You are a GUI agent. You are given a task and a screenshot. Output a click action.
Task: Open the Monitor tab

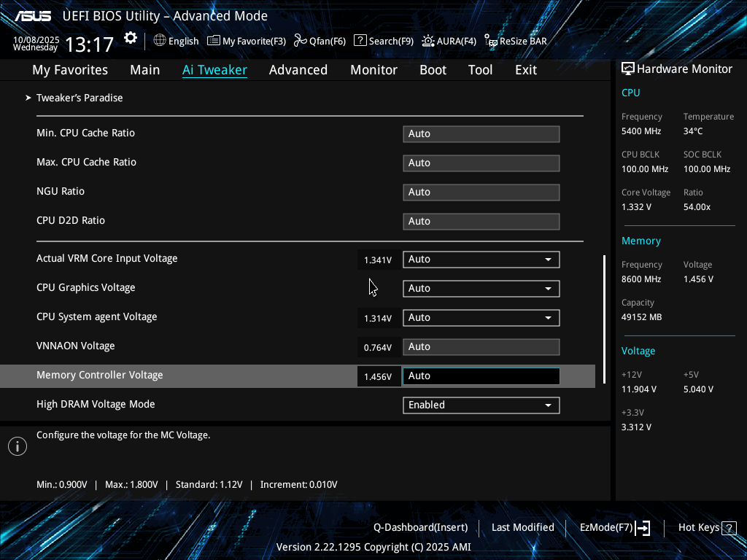click(373, 70)
